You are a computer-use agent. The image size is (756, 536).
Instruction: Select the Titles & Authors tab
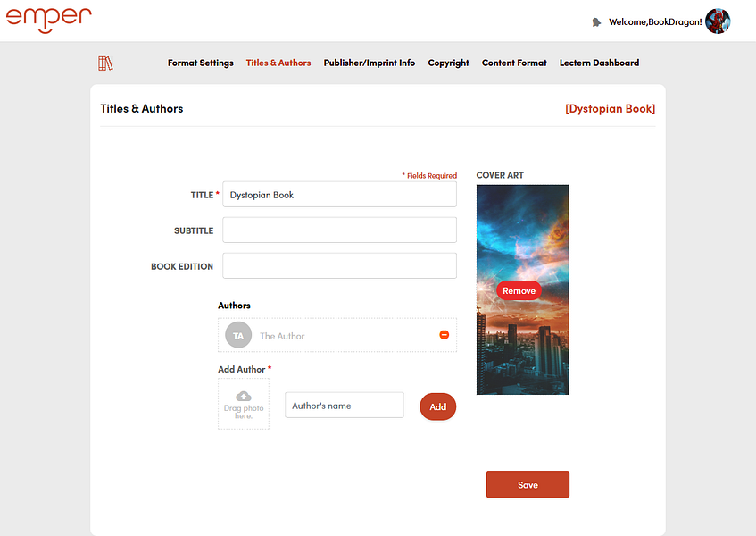(278, 63)
